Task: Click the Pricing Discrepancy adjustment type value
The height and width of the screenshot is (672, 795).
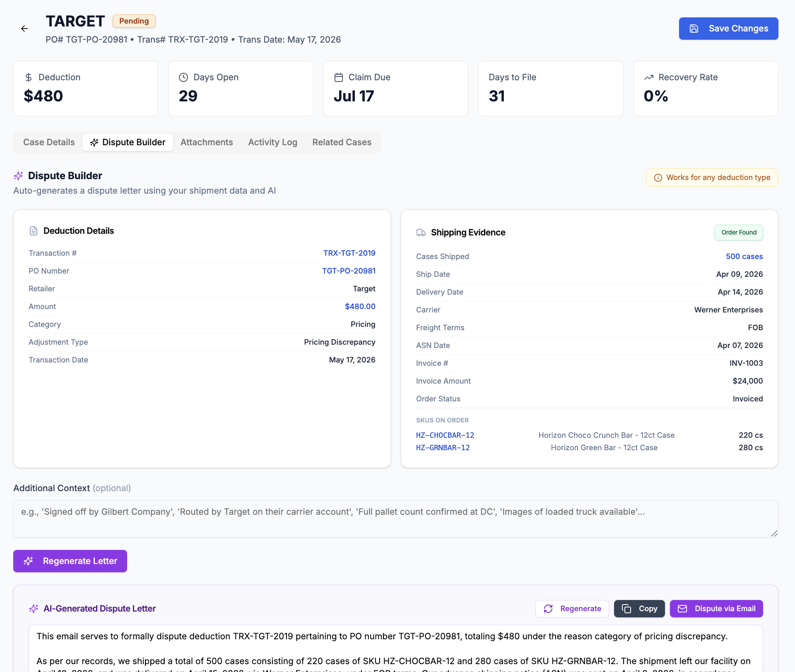Action: 340,342
